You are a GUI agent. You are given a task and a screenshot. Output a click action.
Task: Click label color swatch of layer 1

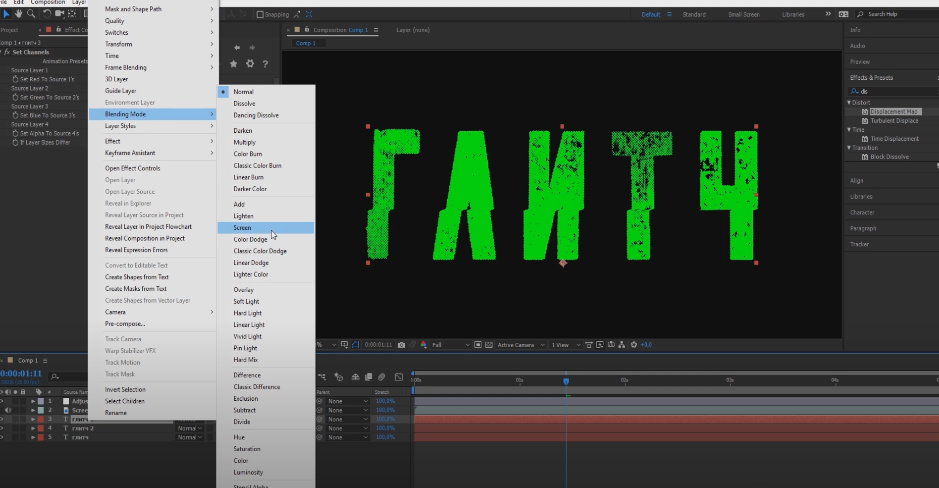point(41,401)
